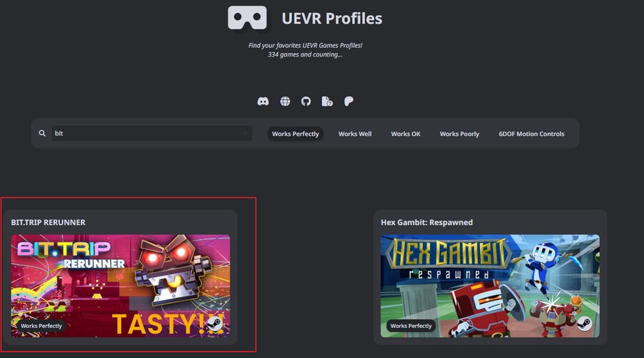Image resolution: width=644 pixels, height=358 pixels.
Task: Open the Hex Gambit: Respawned title
Action: [426, 223]
